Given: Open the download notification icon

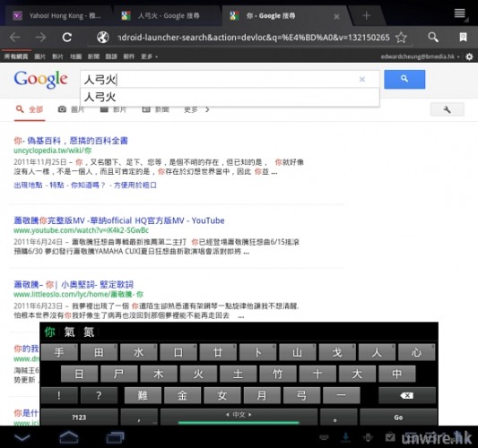Looking at the screenshot, I should [x=345, y=437].
